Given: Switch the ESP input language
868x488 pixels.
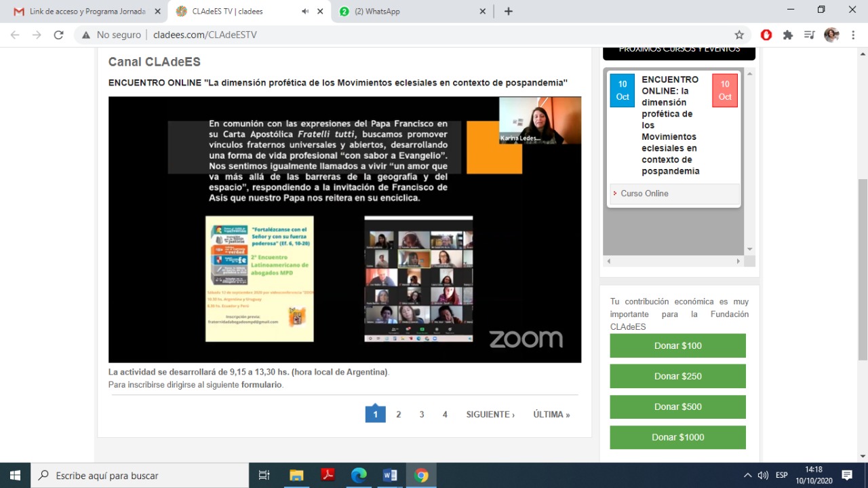Looking at the screenshot, I should (x=781, y=475).
